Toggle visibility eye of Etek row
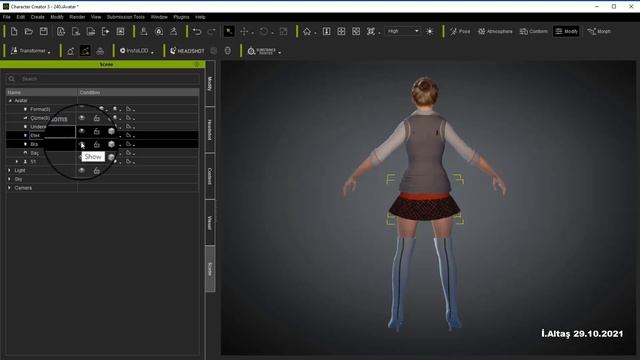 click(82, 131)
